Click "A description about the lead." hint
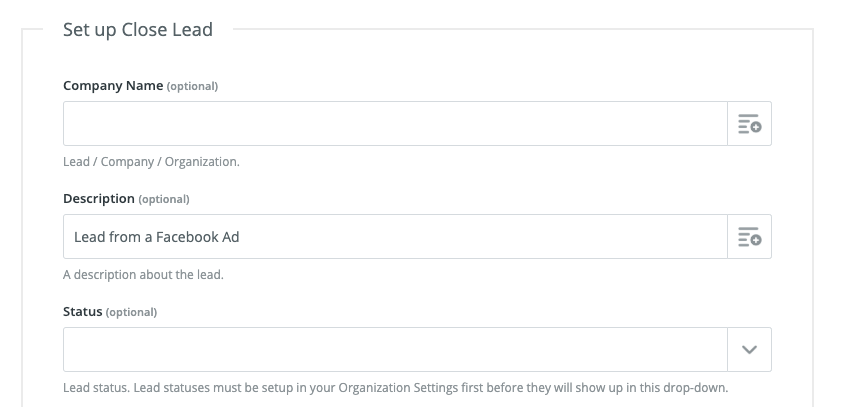843x407 pixels. (x=143, y=274)
